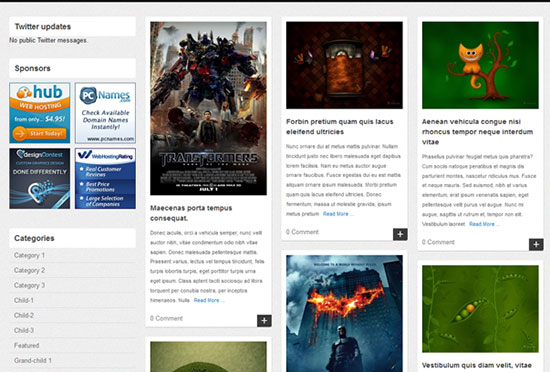Go to the Featured category

pos(27,345)
